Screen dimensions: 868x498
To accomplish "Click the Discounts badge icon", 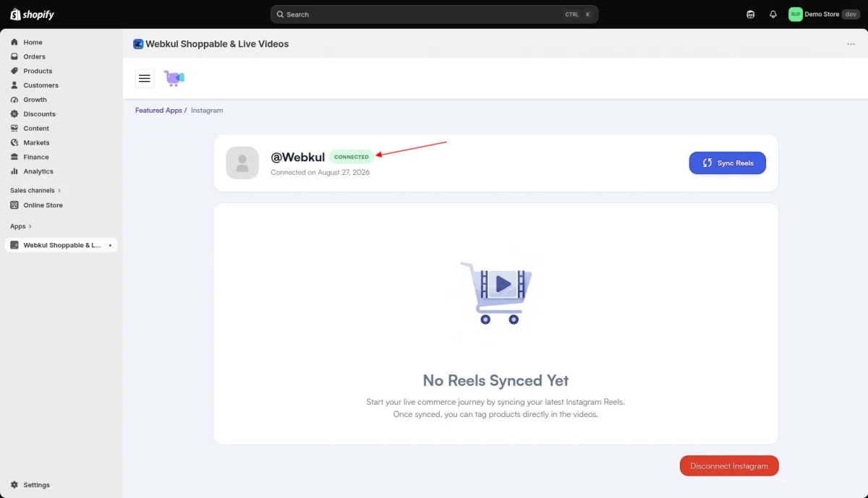I will point(14,114).
